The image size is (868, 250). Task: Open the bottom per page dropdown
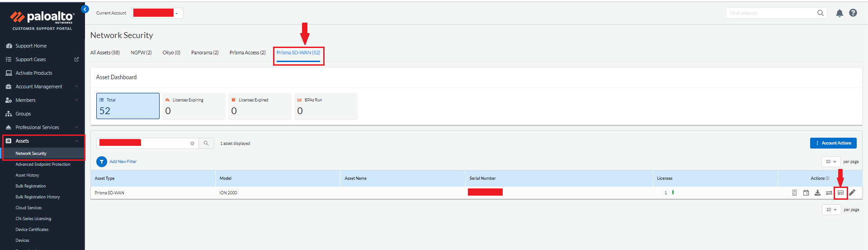pos(831,210)
